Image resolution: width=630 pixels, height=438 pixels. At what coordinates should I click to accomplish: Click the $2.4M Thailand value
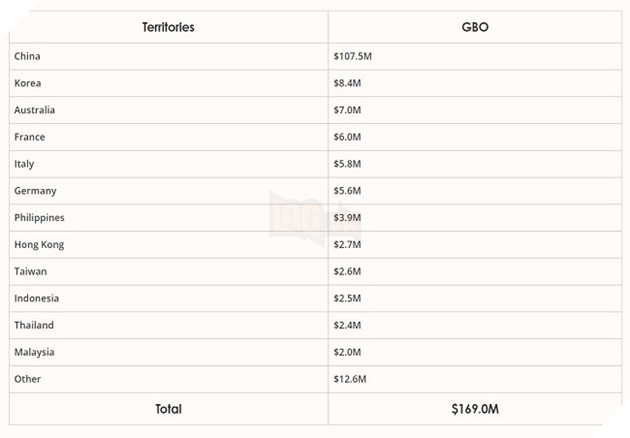[x=347, y=325]
